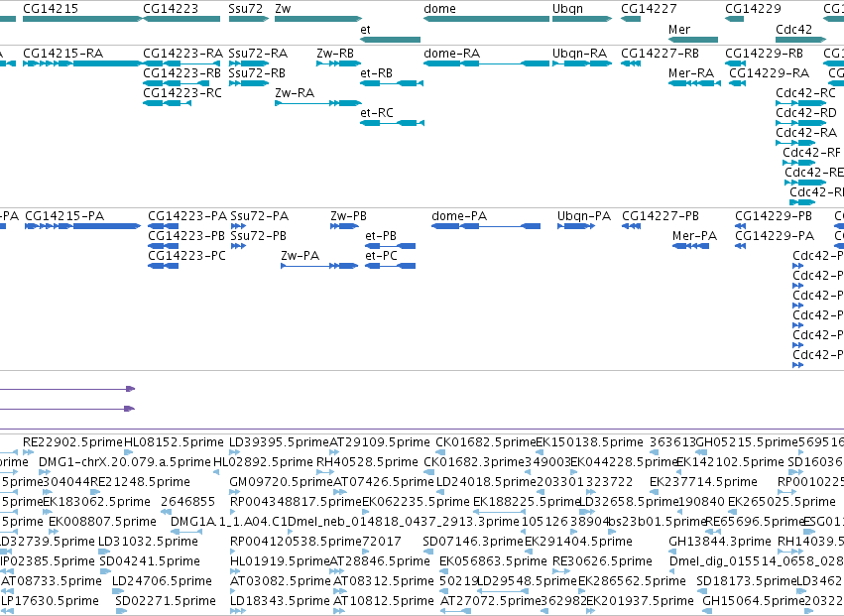
Task: Select EST EK237714.5prime label
Action: 703,482
